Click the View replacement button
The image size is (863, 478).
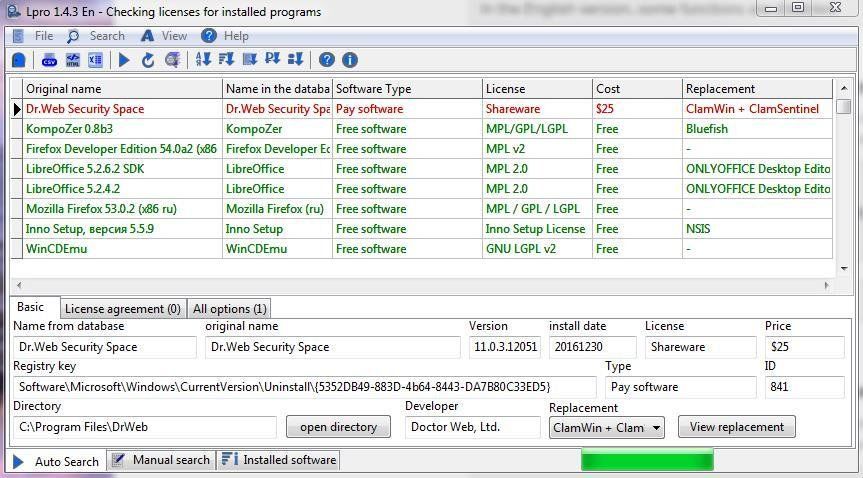coord(737,427)
